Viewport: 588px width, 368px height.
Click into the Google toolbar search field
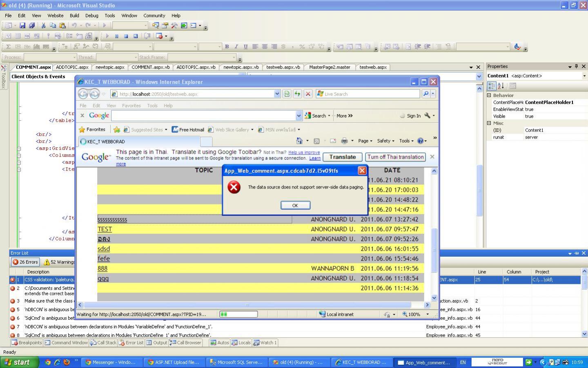coord(203,116)
